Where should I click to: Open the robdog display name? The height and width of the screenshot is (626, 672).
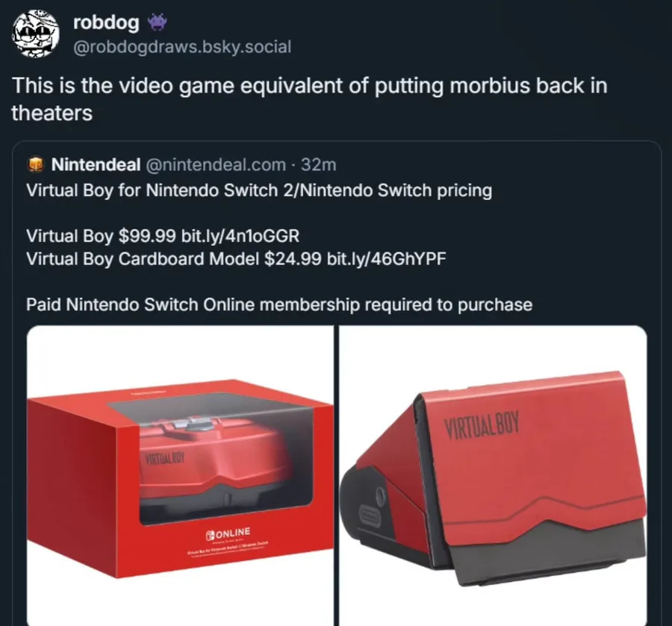106,22
